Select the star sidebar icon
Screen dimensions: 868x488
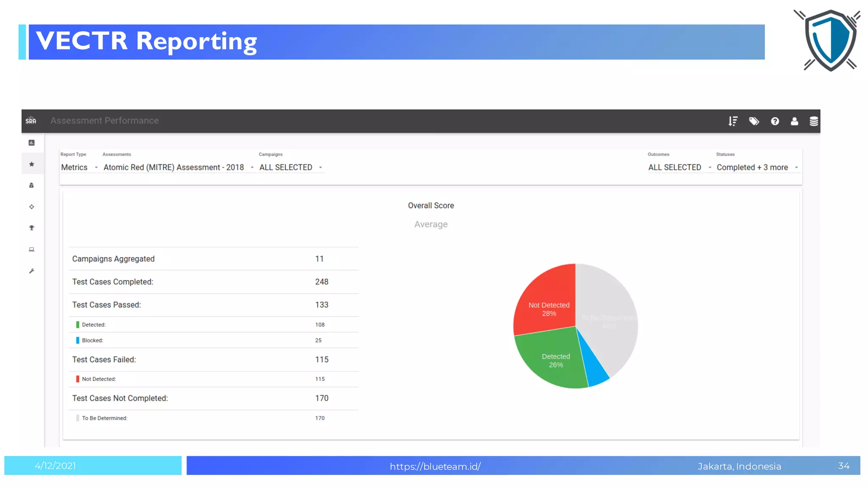click(31, 164)
